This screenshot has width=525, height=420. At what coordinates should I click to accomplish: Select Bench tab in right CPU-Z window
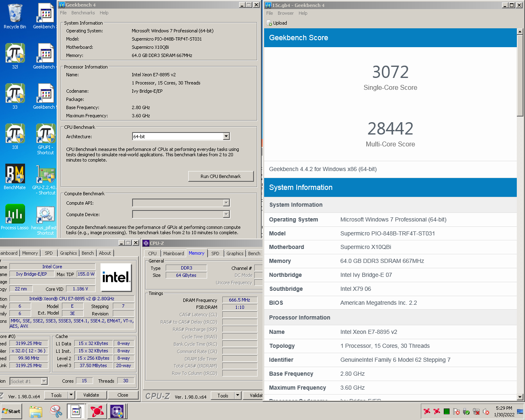click(254, 253)
